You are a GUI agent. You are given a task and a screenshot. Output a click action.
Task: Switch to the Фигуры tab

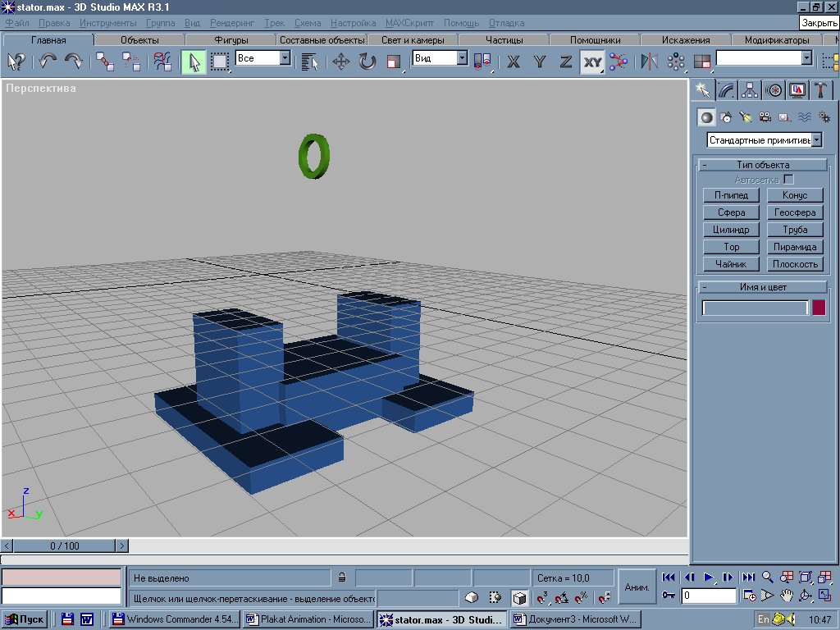pos(231,39)
